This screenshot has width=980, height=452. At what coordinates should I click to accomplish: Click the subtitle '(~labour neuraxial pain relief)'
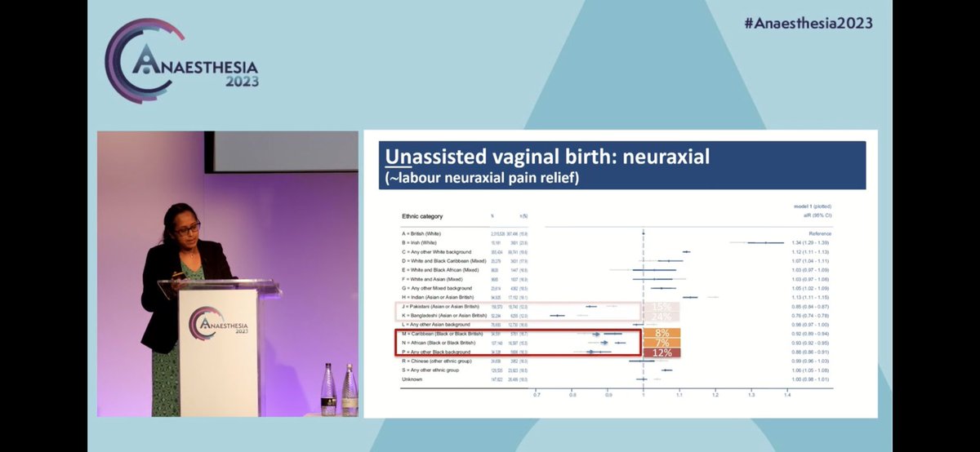(483, 177)
